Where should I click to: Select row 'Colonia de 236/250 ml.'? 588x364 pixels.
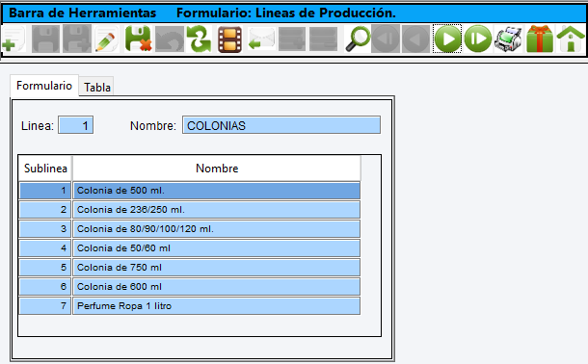point(216,210)
